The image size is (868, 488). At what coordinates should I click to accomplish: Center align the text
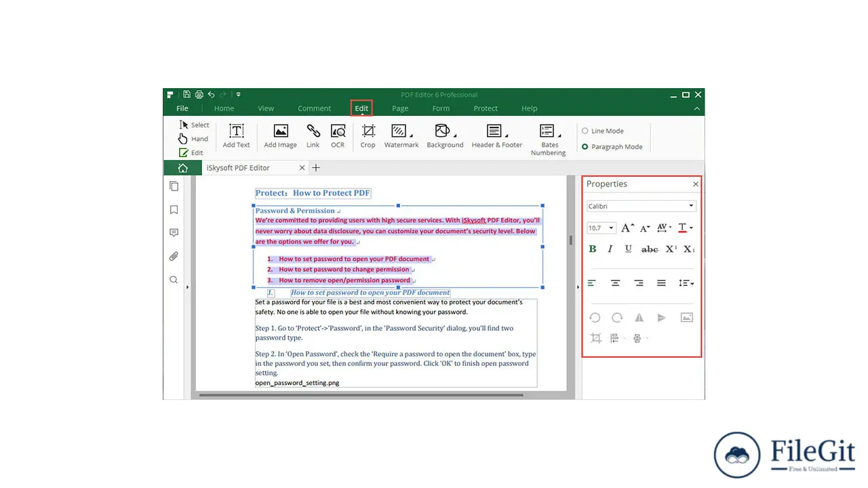616,283
